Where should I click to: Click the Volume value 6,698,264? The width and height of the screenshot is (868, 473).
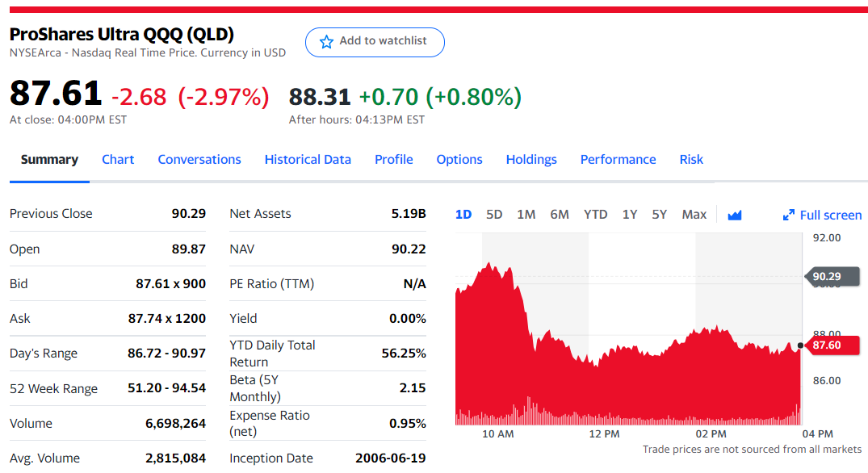[175, 424]
